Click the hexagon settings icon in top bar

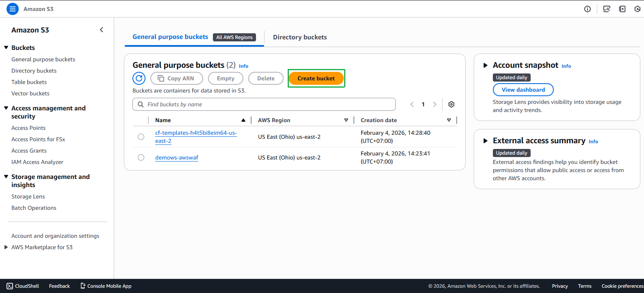pyautogui.click(x=637, y=9)
